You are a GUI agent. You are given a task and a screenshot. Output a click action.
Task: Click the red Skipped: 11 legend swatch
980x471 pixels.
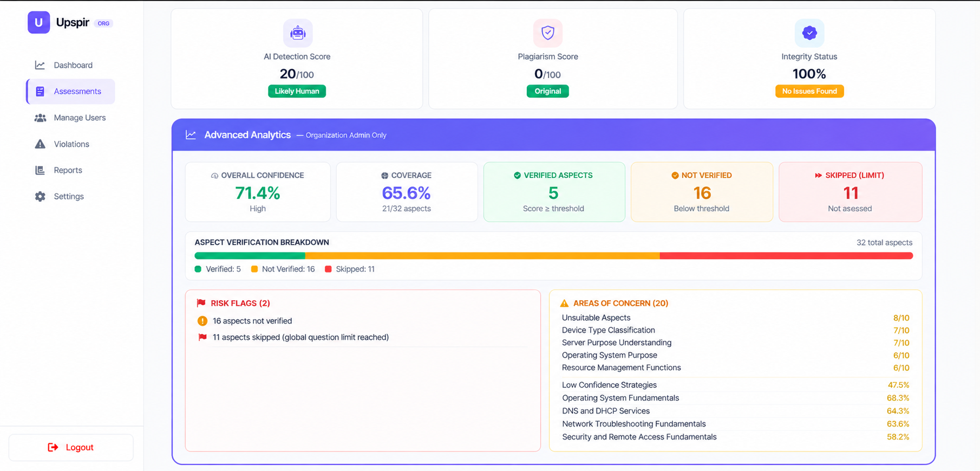click(328, 269)
